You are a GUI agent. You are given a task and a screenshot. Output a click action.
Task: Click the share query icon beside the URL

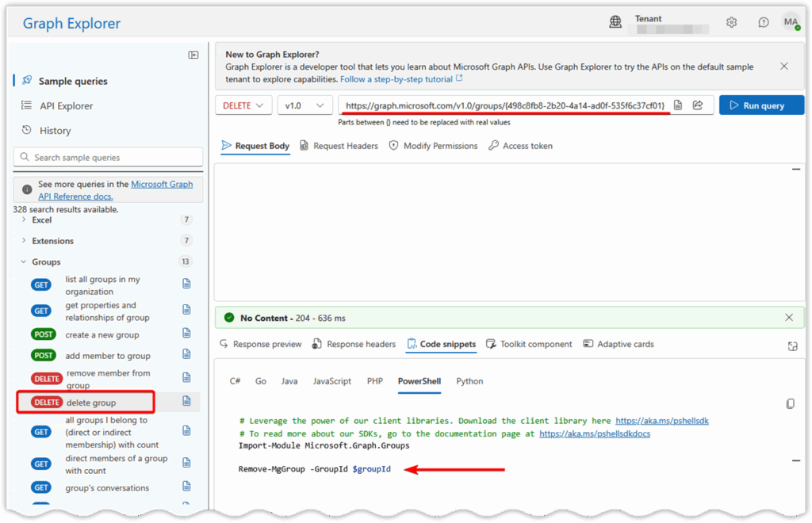(x=698, y=105)
